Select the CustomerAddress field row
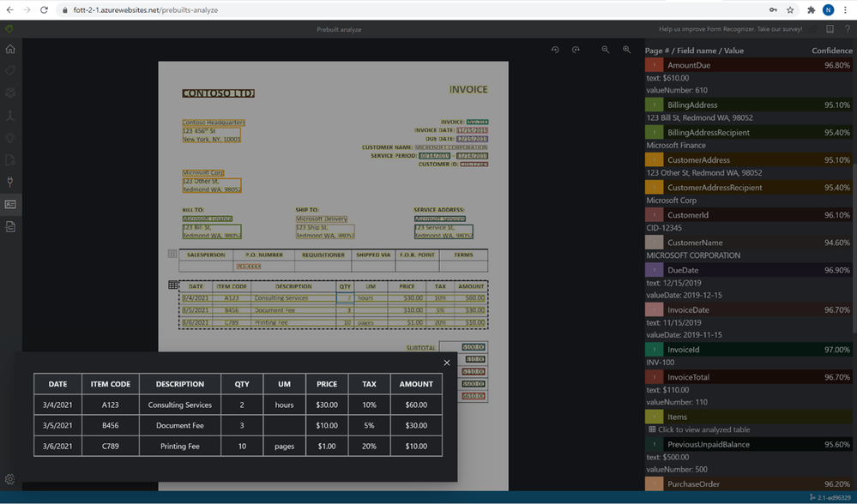 [749, 160]
